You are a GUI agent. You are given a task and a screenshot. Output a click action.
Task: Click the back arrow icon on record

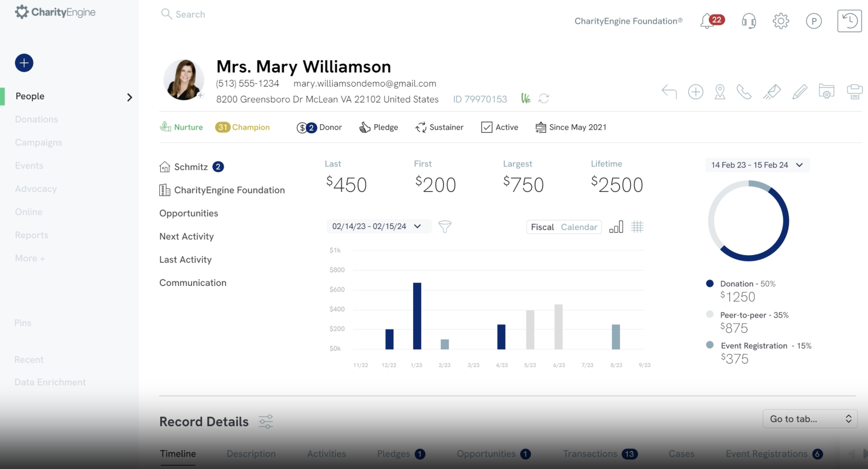(x=669, y=92)
